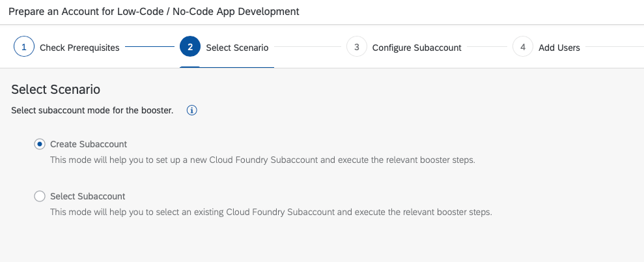Go to the Check Prerequisites step label

coord(79,48)
